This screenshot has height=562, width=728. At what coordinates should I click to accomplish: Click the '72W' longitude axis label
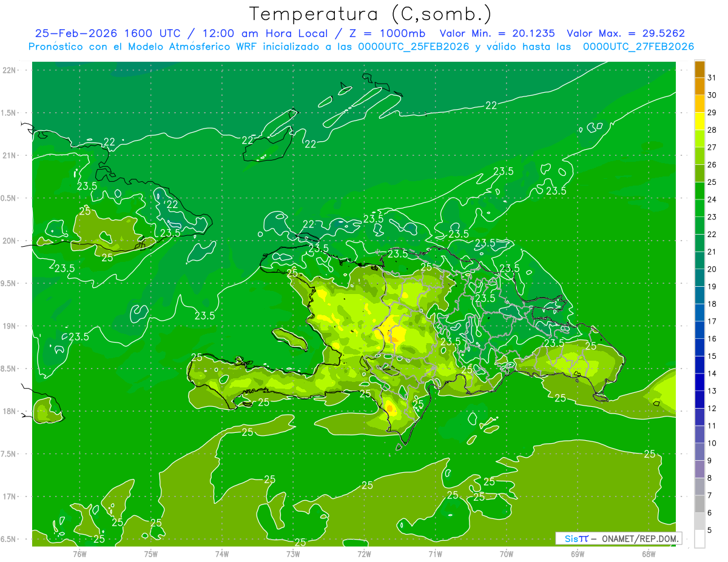coord(364,554)
